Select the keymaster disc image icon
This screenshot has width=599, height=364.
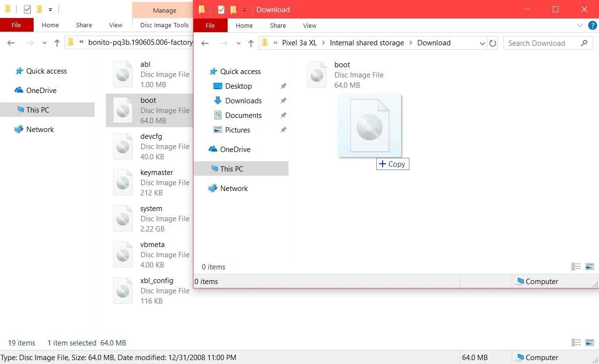tap(123, 182)
